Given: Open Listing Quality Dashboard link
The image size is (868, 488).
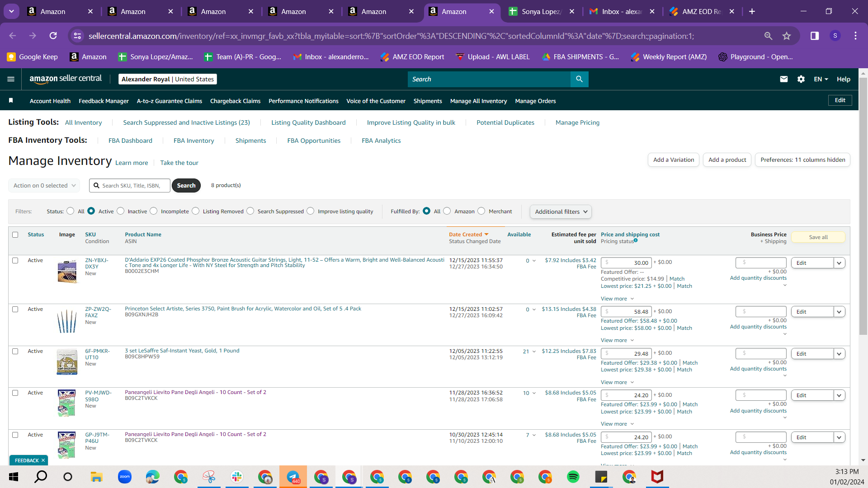Looking at the screenshot, I should click(x=308, y=122).
